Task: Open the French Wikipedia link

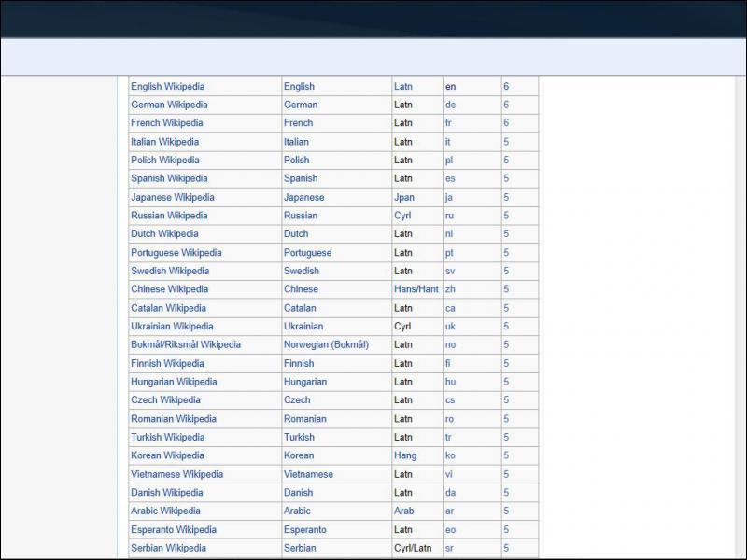Action: coord(167,123)
